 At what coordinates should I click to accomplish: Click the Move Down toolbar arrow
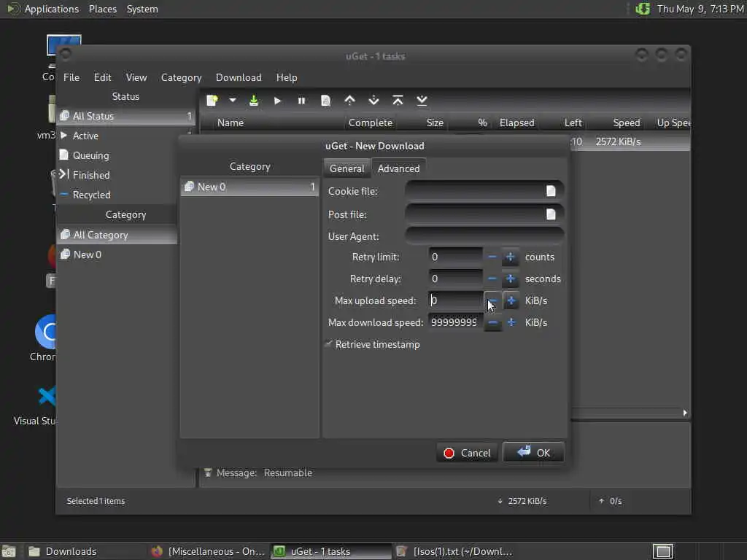pos(374,101)
